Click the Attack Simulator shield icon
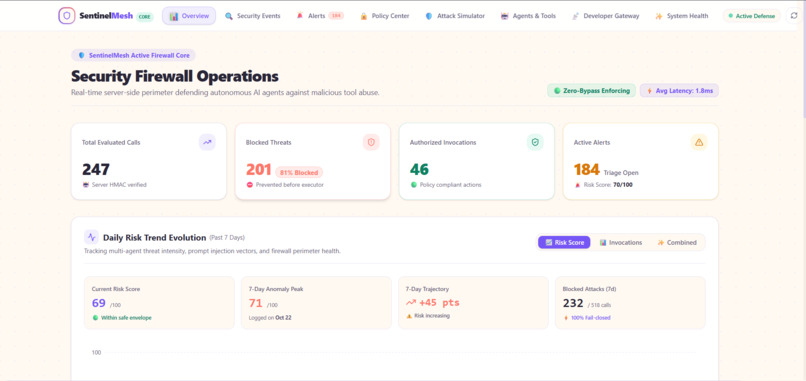Image resolution: width=806 pixels, height=381 pixels. [429, 16]
